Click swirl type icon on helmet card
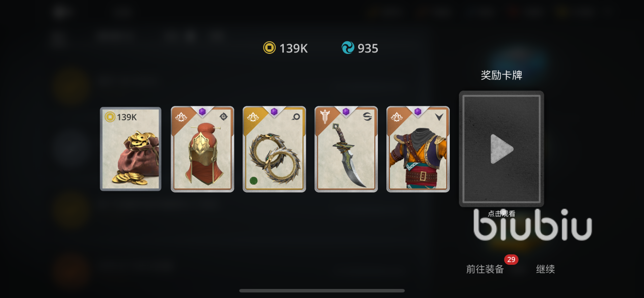 (x=224, y=116)
